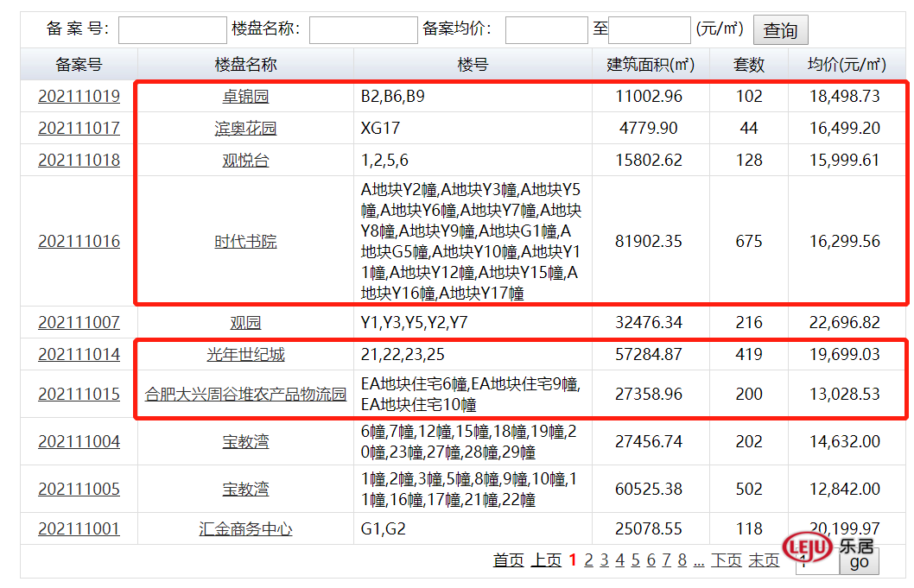Open the 合肥大兴周谷堆农产品物流园 link

tap(245, 394)
